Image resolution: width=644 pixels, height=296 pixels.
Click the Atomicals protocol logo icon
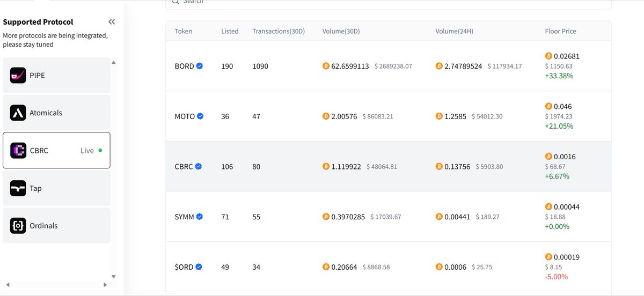[x=18, y=113]
